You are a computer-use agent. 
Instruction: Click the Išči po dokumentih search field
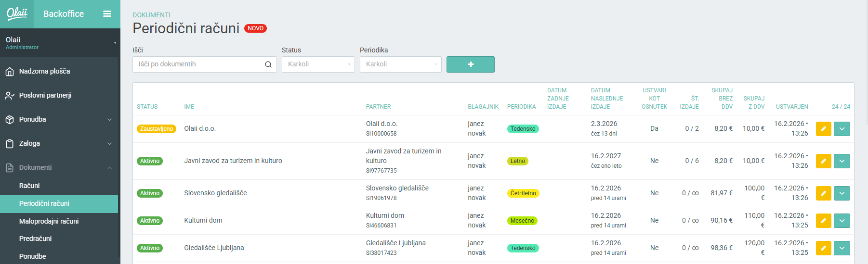(198, 64)
